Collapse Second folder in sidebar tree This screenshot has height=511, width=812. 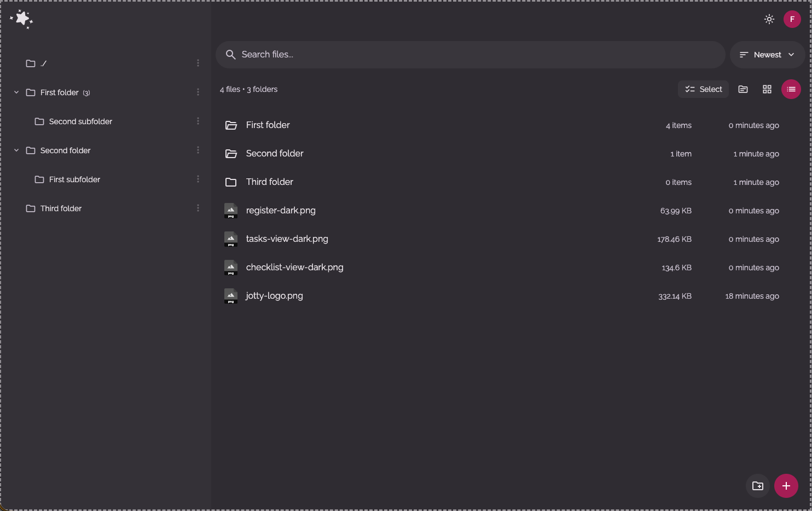pyautogui.click(x=16, y=150)
